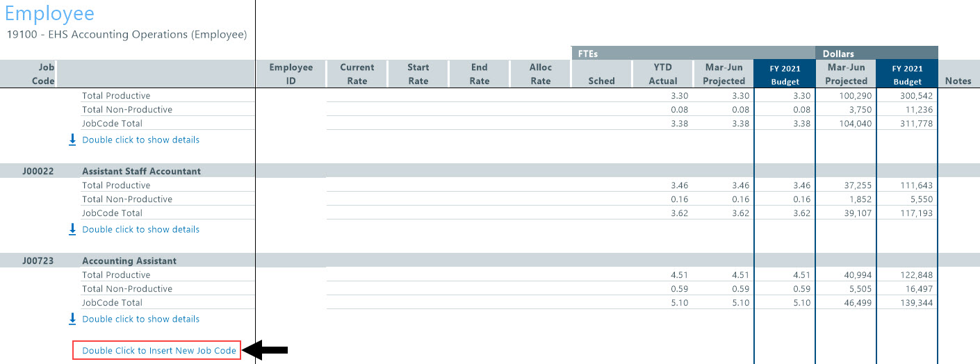The height and width of the screenshot is (364, 980).
Task: Select the J00022 job code cell
Action: point(38,172)
